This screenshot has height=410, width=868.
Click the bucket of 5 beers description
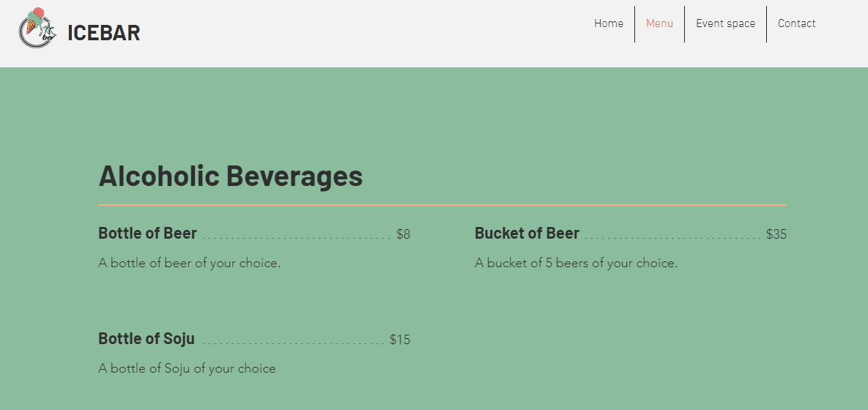pos(576,263)
